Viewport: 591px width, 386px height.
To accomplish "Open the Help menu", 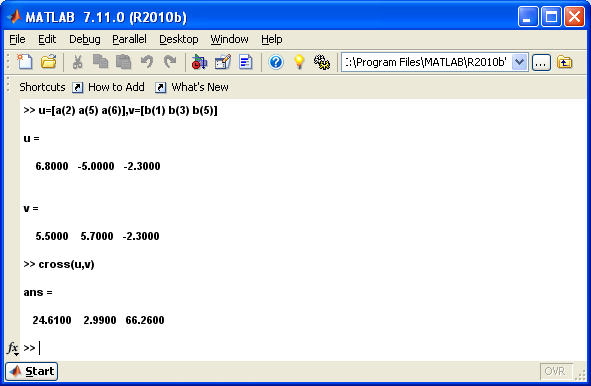I will (272, 39).
